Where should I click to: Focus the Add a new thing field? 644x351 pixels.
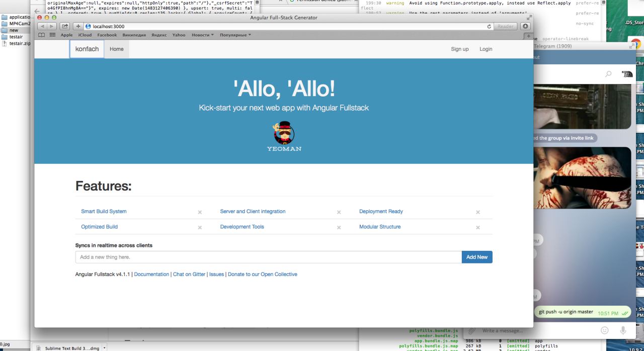click(269, 257)
